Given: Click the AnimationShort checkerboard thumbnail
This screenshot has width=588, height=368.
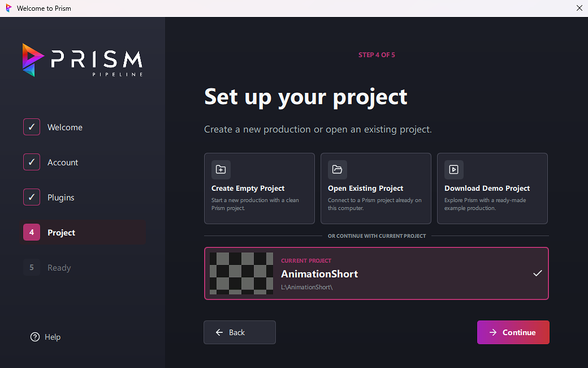Looking at the screenshot, I should click(241, 273).
